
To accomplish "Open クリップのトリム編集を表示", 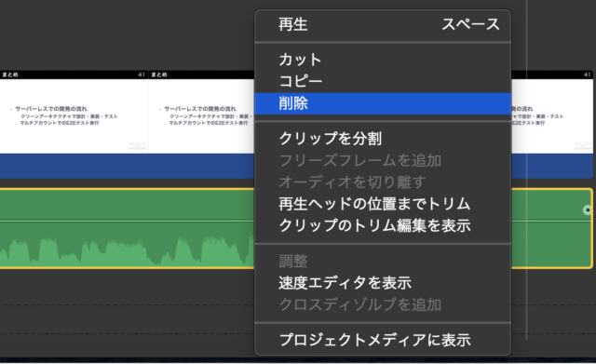I will pyautogui.click(x=383, y=225).
